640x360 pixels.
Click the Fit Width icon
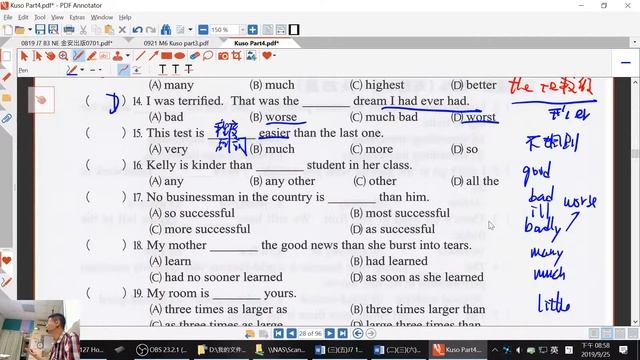[x=281, y=30]
